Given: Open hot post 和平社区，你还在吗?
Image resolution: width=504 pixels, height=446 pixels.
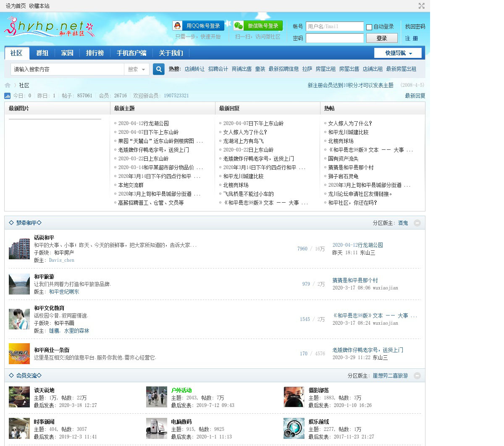Looking at the screenshot, I should coord(353,203).
